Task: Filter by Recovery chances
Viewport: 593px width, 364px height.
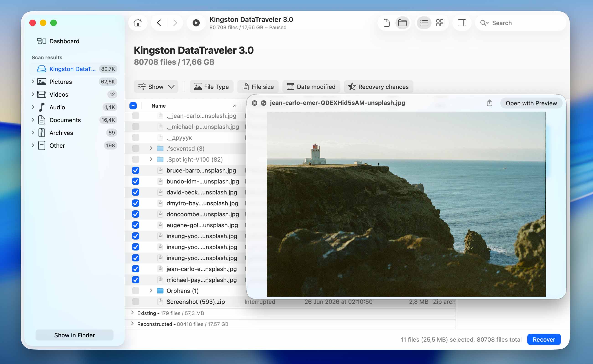Action: 379,87
